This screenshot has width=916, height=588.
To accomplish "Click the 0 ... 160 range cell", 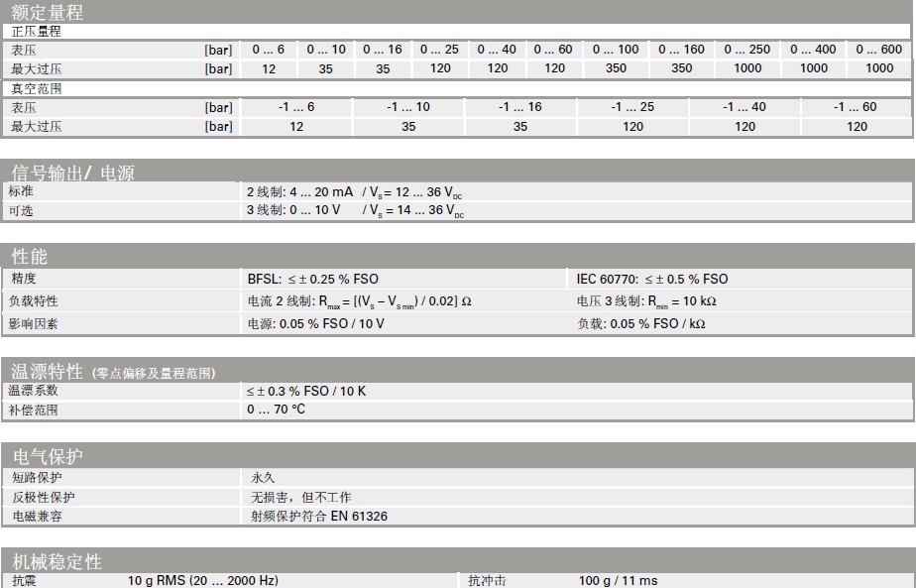I will click(681, 50).
